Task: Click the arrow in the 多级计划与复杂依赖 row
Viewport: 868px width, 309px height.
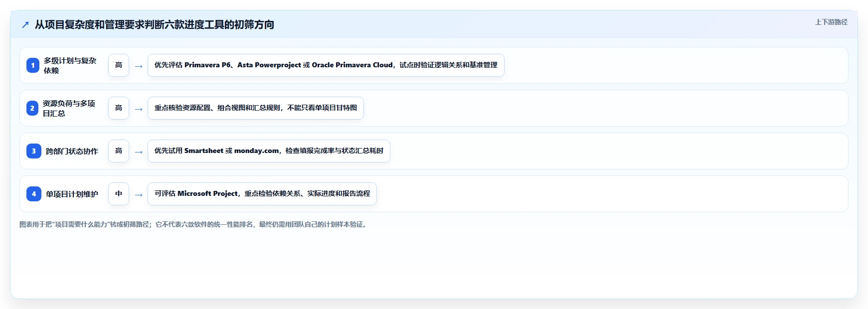Action: [139, 66]
